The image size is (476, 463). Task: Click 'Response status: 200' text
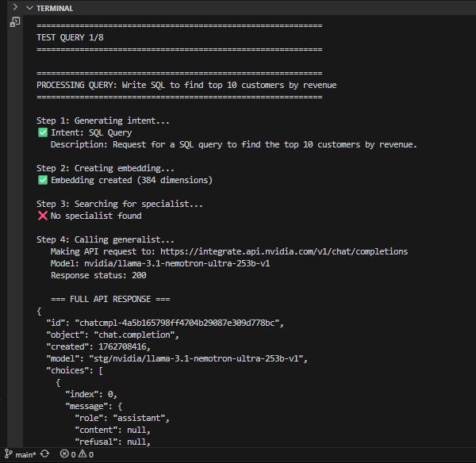98,275
